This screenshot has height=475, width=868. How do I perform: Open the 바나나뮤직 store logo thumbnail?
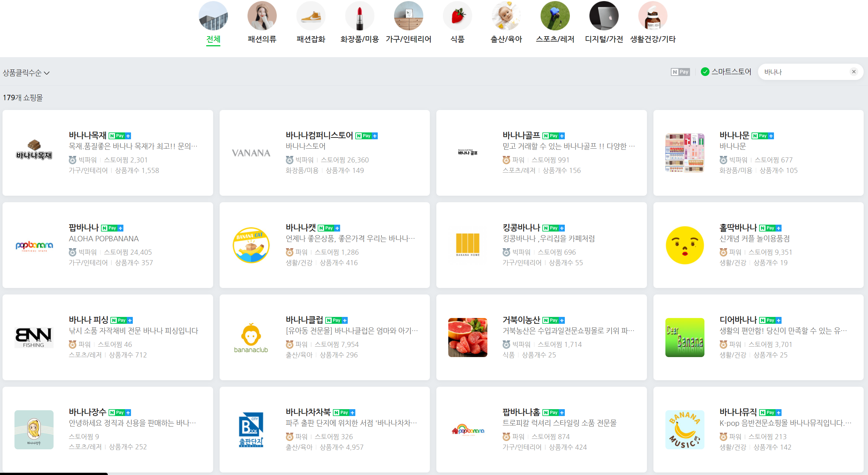point(685,430)
